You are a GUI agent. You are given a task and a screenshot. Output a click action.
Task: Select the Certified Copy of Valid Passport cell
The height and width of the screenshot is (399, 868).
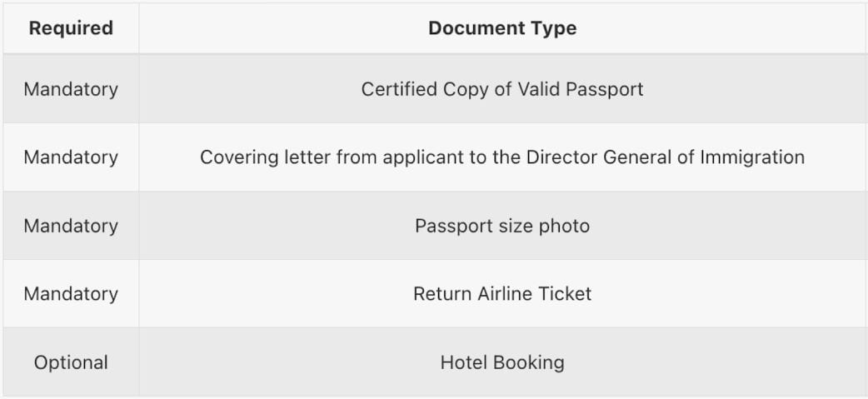click(502, 89)
